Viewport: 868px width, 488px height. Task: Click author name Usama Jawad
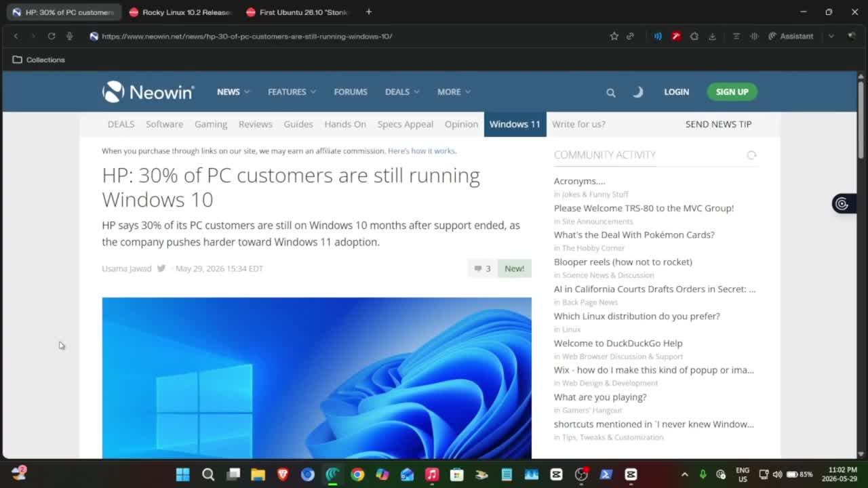(x=127, y=268)
